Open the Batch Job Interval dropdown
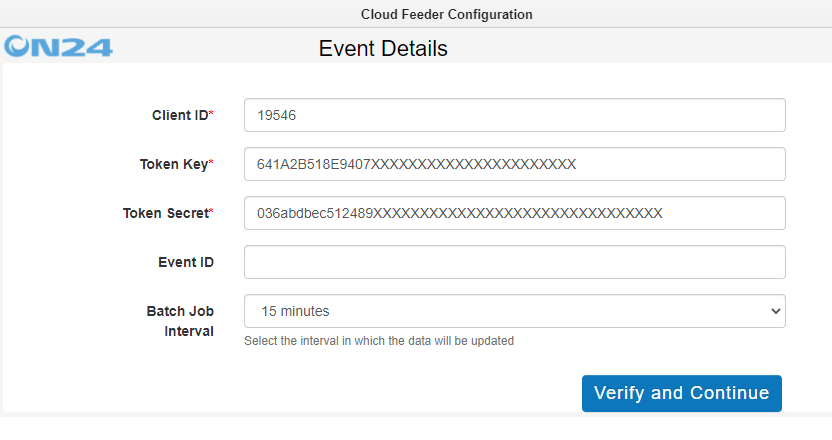This screenshot has height=440, width=832. point(515,311)
